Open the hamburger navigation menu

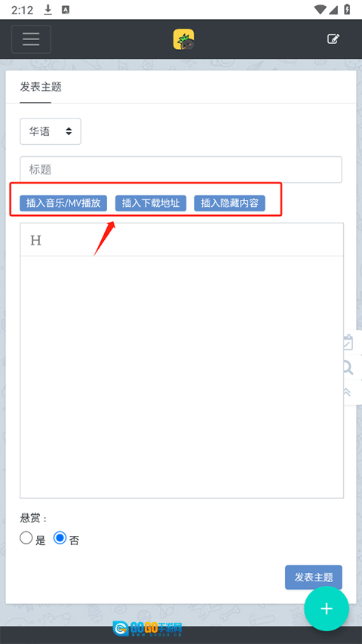tap(31, 39)
